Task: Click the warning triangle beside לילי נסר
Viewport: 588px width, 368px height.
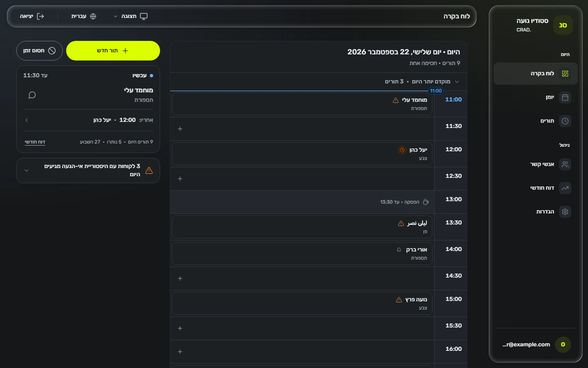Action: 401,223
